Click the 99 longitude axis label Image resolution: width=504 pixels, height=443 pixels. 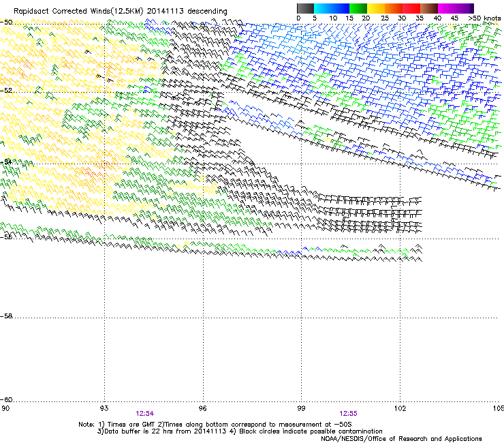tap(301, 408)
